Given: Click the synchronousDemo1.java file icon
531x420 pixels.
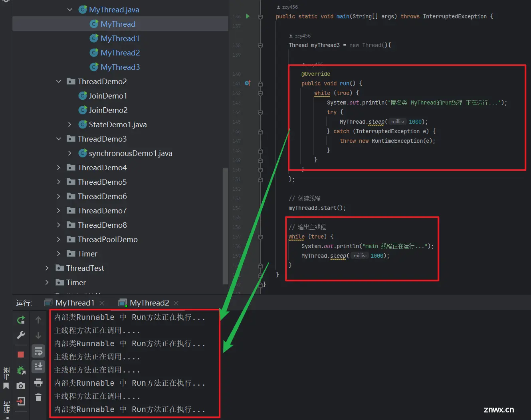Looking at the screenshot, I should point(83,153).
